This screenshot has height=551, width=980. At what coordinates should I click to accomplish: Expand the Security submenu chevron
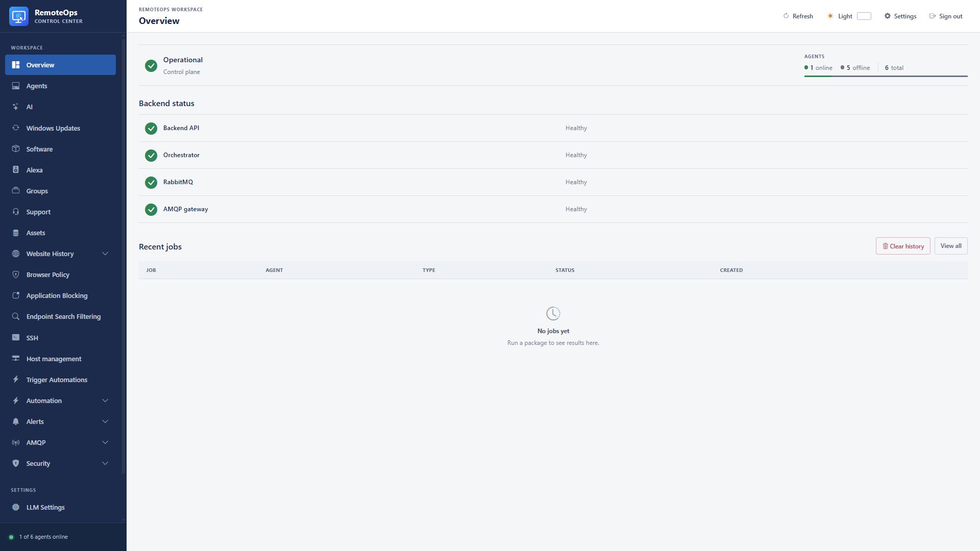point(105,463)
